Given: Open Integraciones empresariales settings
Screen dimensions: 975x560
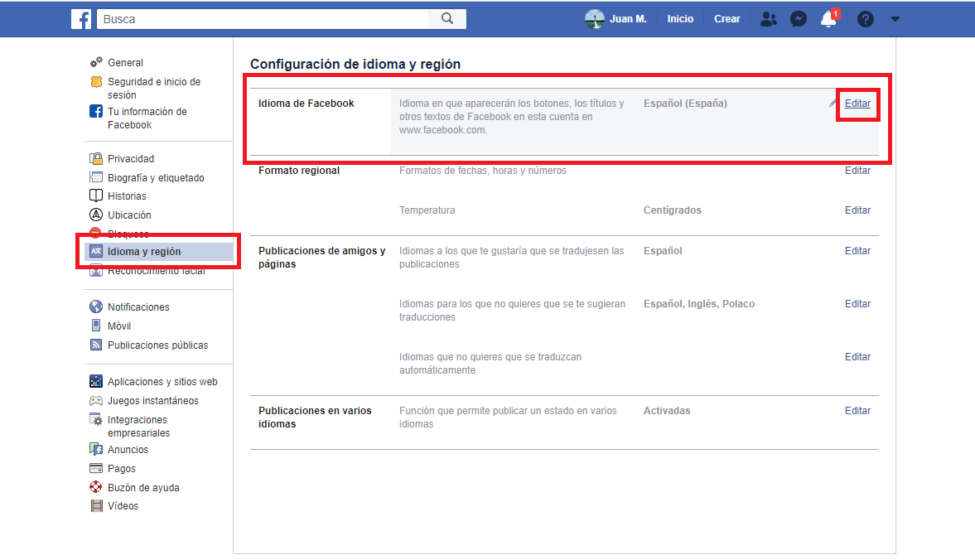Looking at the screenshot, I should click(x=138, y=427).
